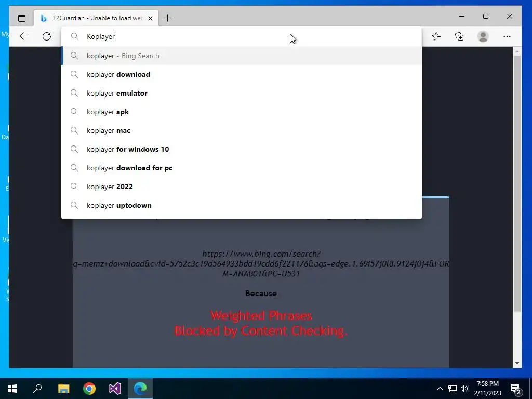Open the Collections icon
Image resolution: width=532 pixels, height=399 pixels.
pyautogui.click(x=459, y=36)
